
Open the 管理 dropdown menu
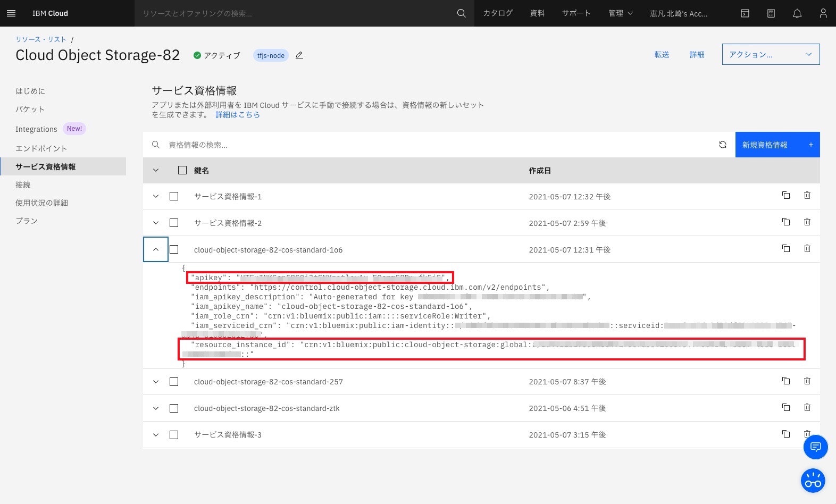(x=620, y=13)
